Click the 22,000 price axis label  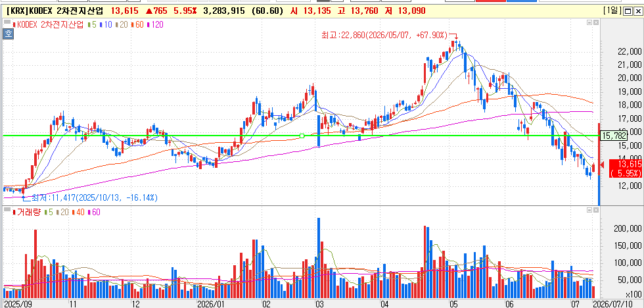pos(630,51)
